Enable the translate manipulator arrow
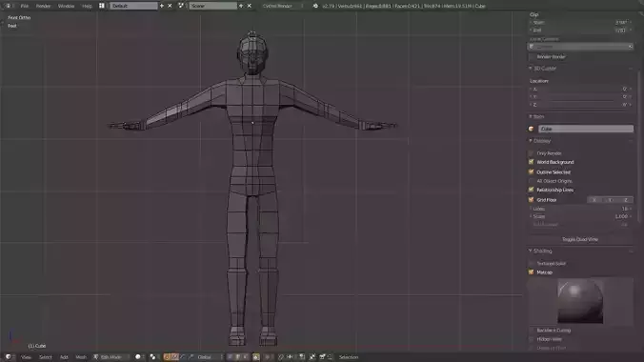This screenshot has height=362, width=644. click(175, 356)
